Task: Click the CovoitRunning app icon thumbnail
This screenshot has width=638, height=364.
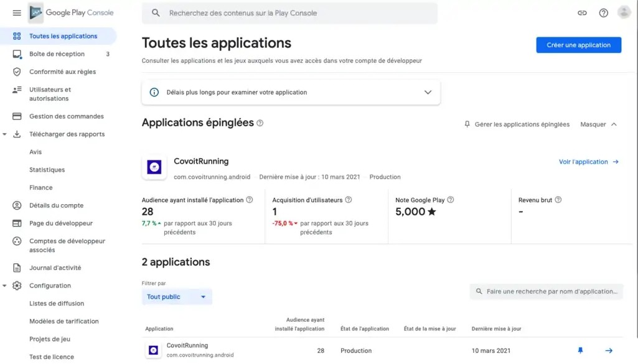Action: (x=154, y=167)
